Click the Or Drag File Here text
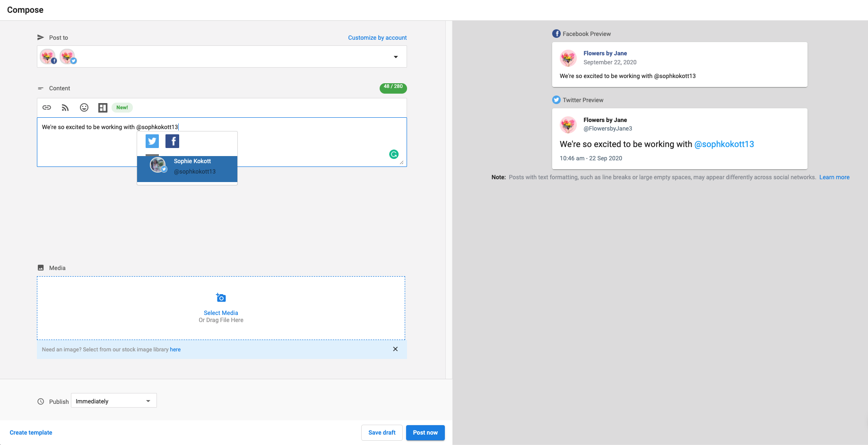The image size is (868, 445). [x=221, y=320]
